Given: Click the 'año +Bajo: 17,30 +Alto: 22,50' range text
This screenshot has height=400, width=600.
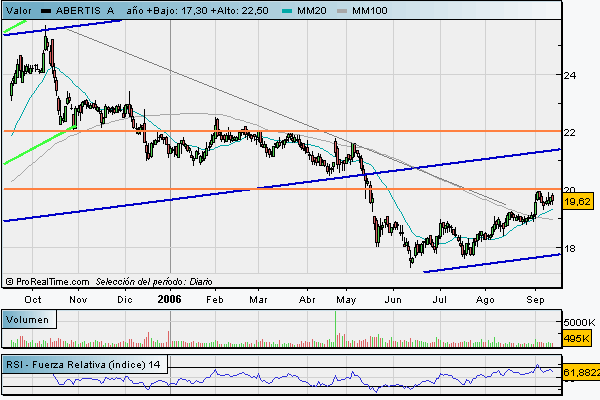Looking at the screenshot, I should pos(197,11).
